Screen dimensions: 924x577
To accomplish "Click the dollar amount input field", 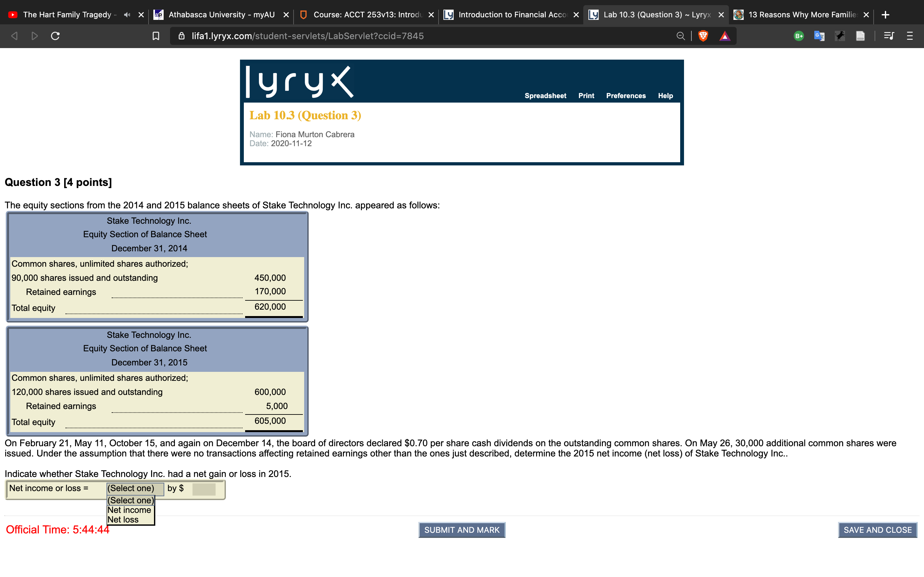I will click(x=204, y=489).
